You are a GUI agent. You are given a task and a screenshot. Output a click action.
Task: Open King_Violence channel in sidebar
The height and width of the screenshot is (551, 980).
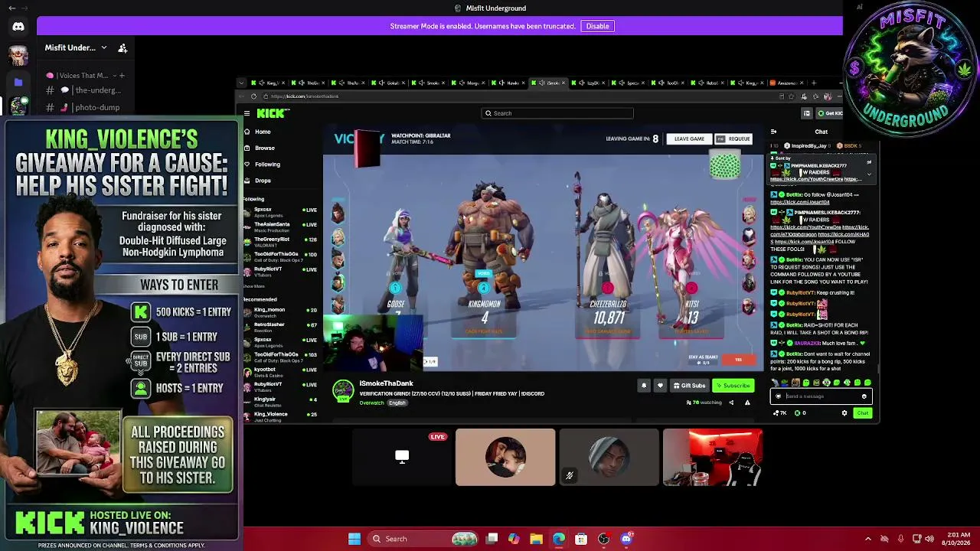coord(280,416)
